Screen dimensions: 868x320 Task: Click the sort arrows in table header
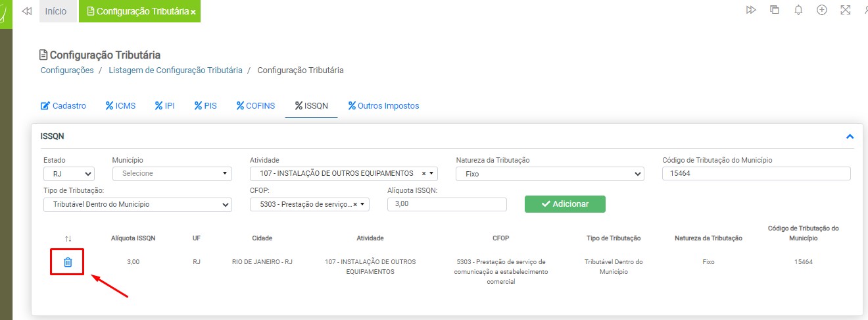(68, 238)
